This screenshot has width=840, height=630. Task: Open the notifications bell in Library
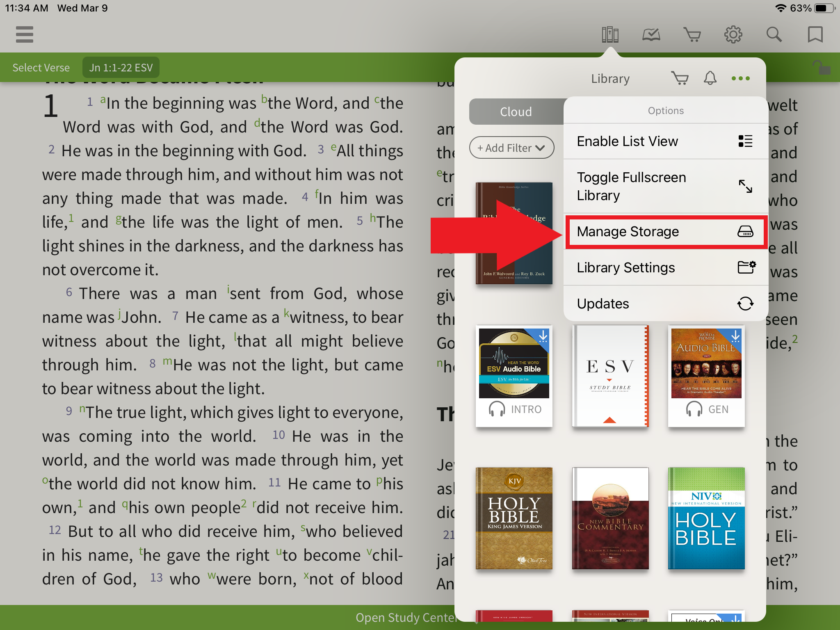tap(710, 78)
